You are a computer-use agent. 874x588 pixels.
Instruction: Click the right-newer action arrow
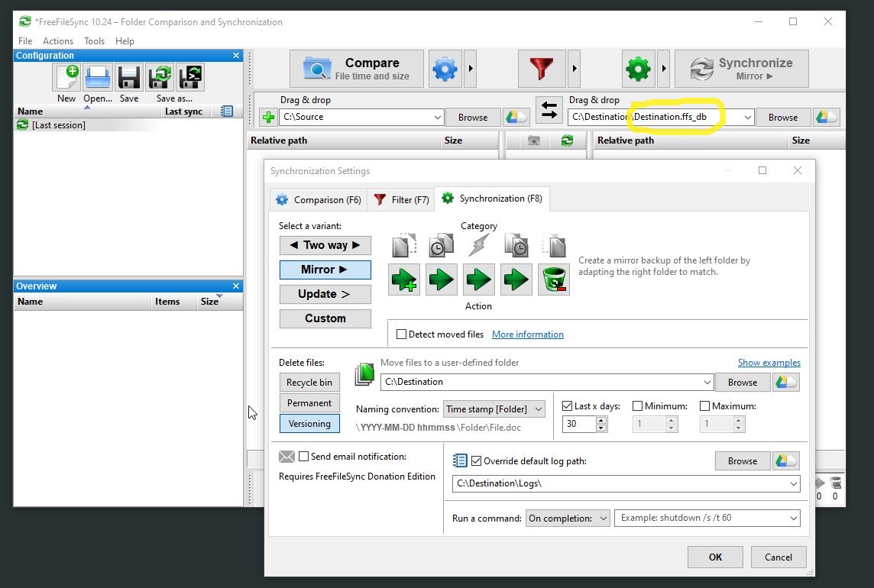[x=516, y=279]
